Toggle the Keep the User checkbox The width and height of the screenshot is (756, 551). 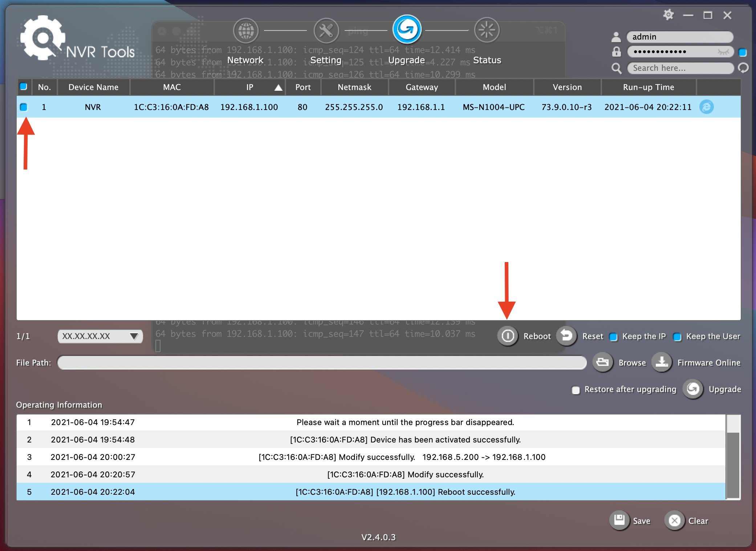coord(677,337)
